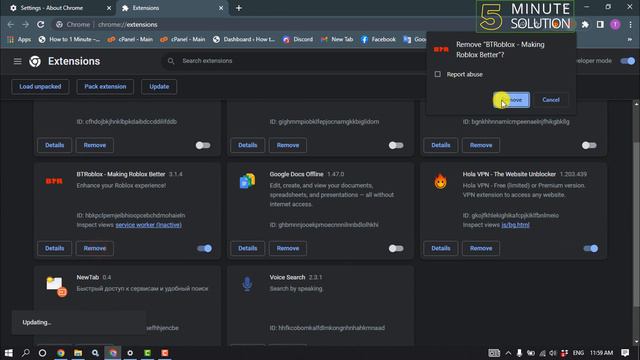
Task: Click the BTRoblox extension icon on card
Action: pyautogui.click(x=54, y=181)
